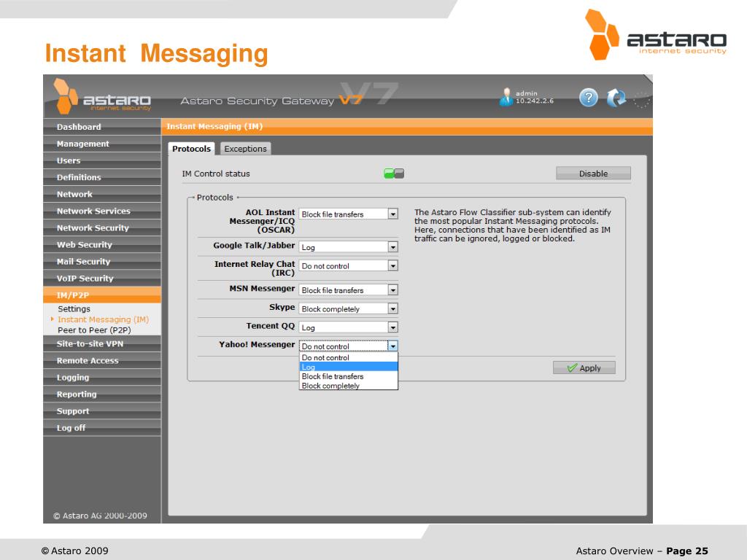747x560 pixels.
Task: Click the 'IM Control status' label
Action: pyautogui.click(x=216, y=174)
